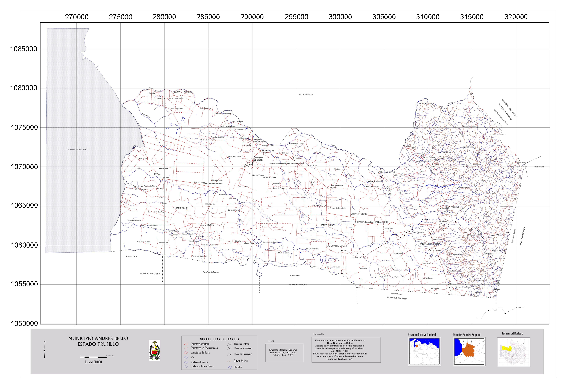Click the 'ESTADO ZULIA' map label
Image resolution: width=578 pixels, height=392 pixels.
pos(306,94)
